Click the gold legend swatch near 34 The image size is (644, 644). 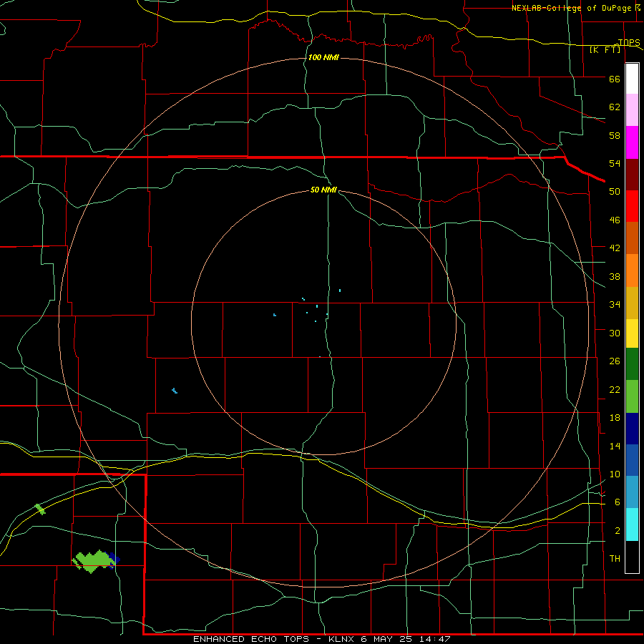[x=632, y=303]
